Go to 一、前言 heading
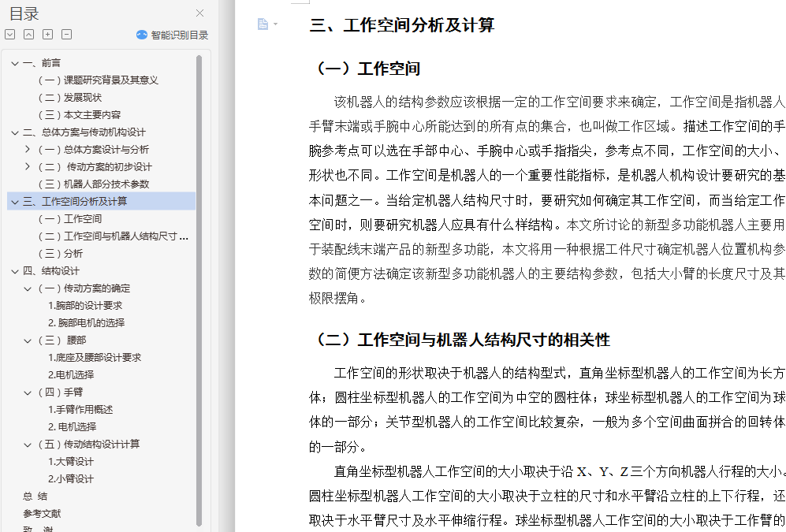The width and height of the screenshot is (786, 532). pos(42,63)
